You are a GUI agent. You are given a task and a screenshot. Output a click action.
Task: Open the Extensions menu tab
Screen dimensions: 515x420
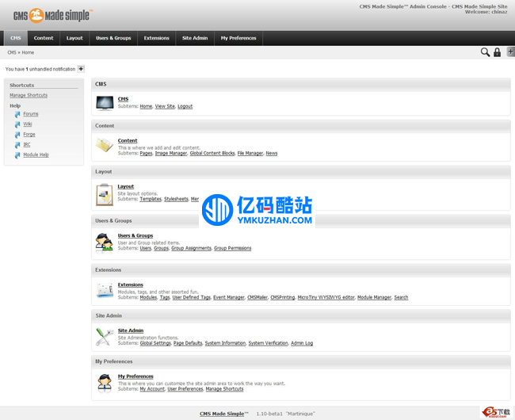pos(156,38)
